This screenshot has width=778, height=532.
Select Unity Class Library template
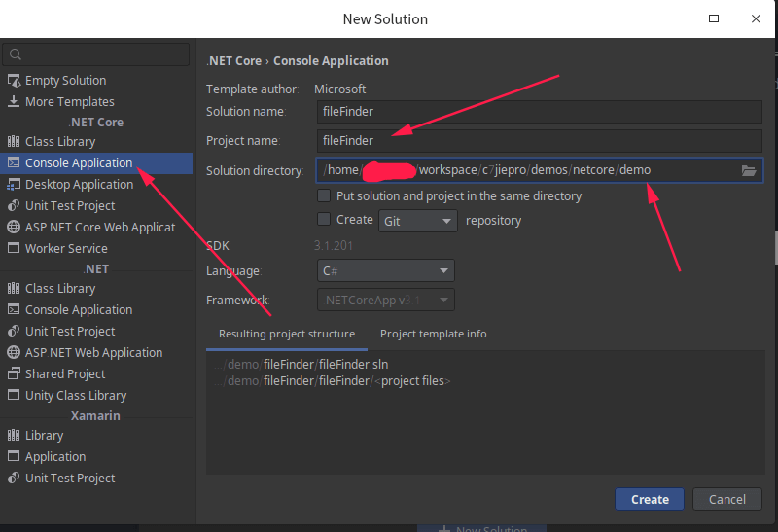[76, 396]
